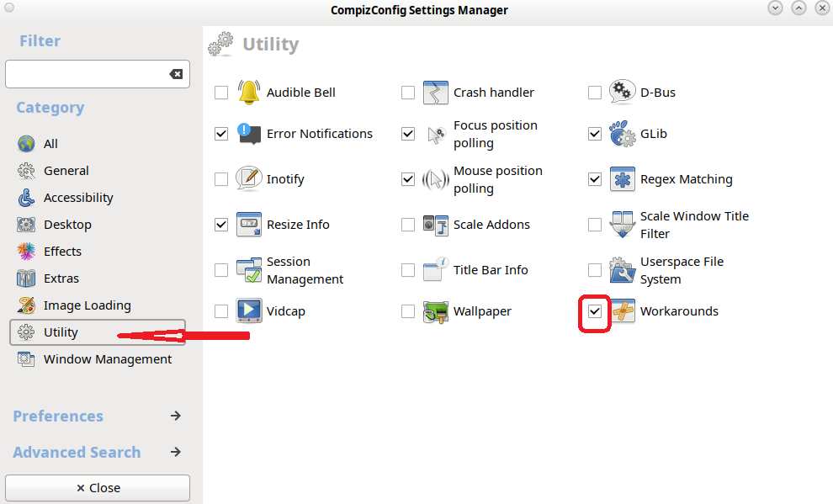
Task: Select the General category
Action: click(x=98, y=171)
